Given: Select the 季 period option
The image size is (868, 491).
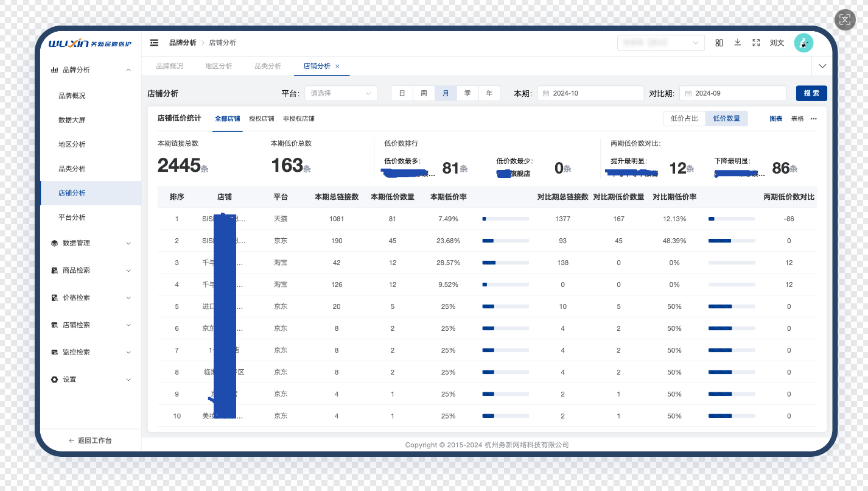Looking at the screenshot, I should (x=467, y=93).
